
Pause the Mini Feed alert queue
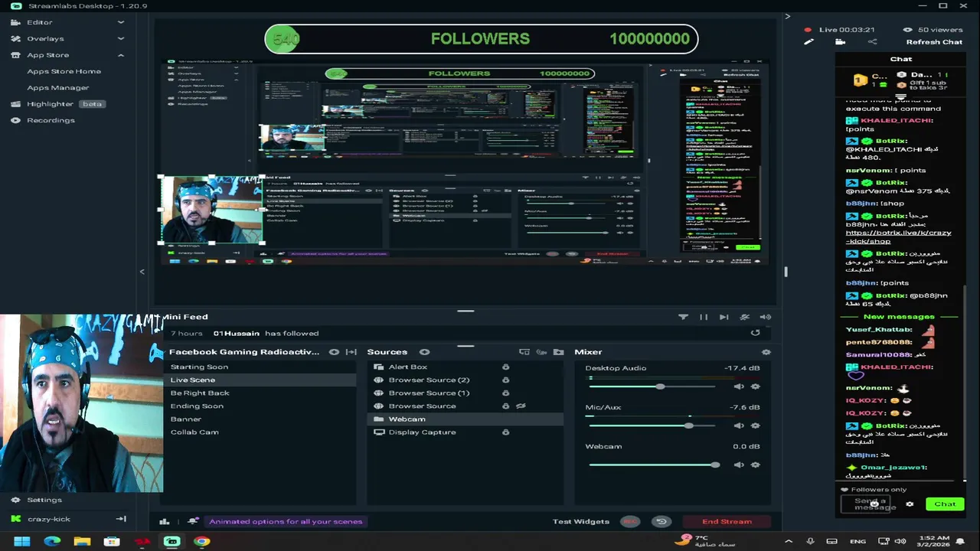[x=704, y=317]
